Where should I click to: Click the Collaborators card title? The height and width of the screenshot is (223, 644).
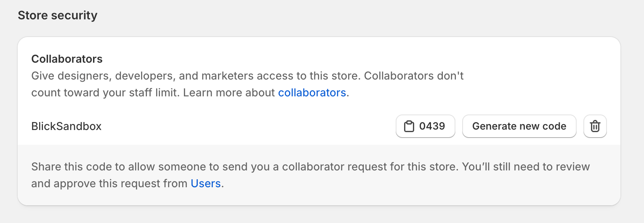tap(67, 59)
